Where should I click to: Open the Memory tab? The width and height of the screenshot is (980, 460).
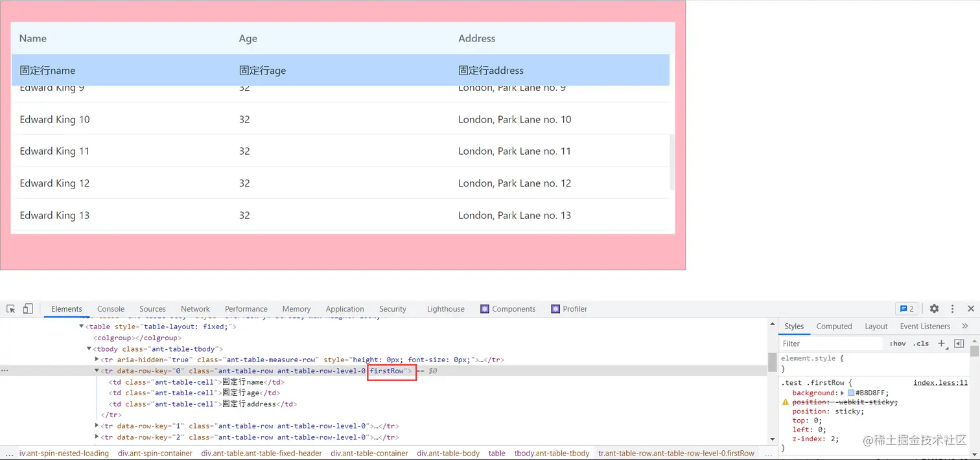coord(297,309)
